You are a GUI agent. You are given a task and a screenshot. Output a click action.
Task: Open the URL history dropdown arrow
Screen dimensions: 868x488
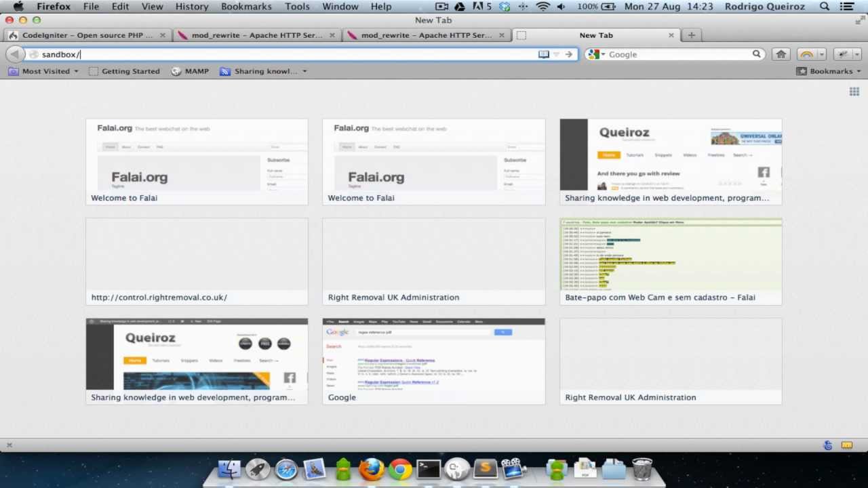tap(556, 54)
